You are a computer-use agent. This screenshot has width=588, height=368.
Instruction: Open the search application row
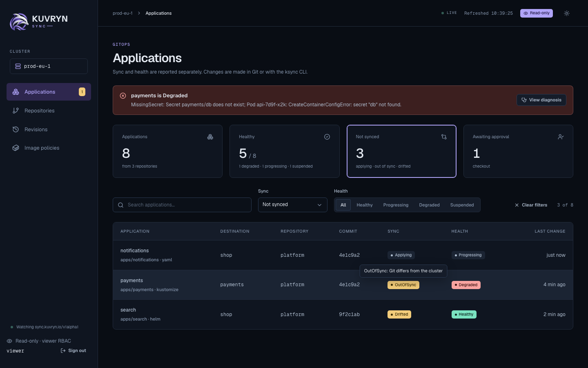(343, 314)
